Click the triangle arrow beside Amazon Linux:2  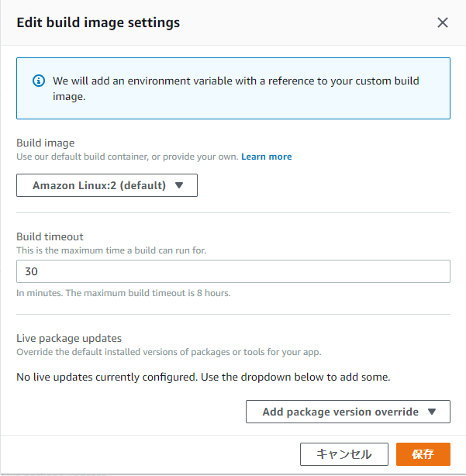[x=179, y=185]
